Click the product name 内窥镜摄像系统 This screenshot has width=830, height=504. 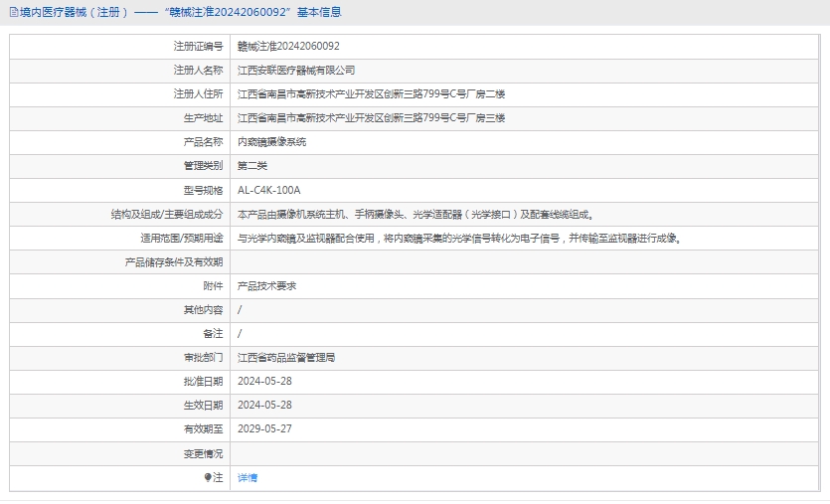(271, 142)
